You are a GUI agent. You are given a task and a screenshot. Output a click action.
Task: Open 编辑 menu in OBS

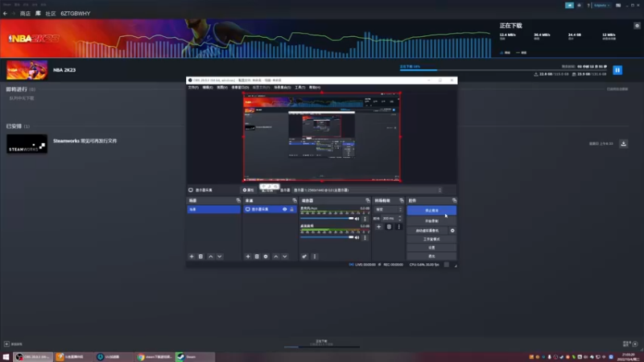coord(208,88)
